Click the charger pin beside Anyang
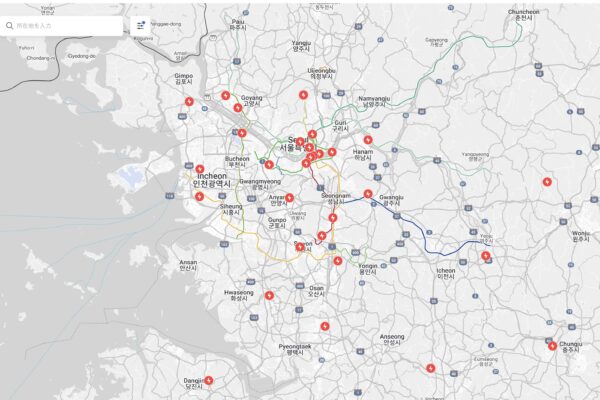This screenshot has height=400, width=600. click(x=289, y=198)
